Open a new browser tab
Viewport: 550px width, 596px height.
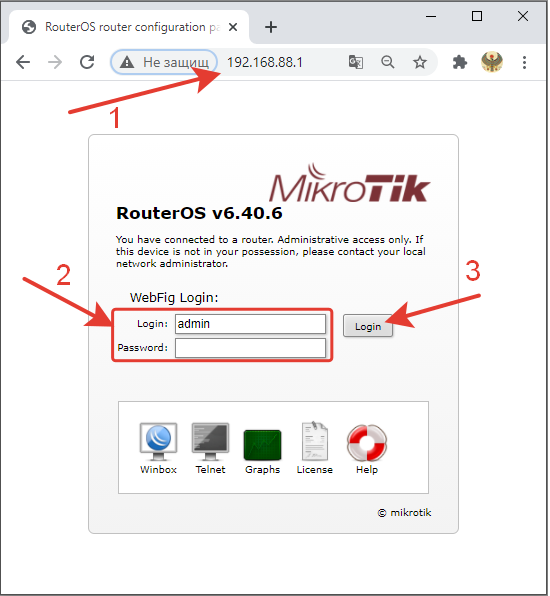coord(271,27)
